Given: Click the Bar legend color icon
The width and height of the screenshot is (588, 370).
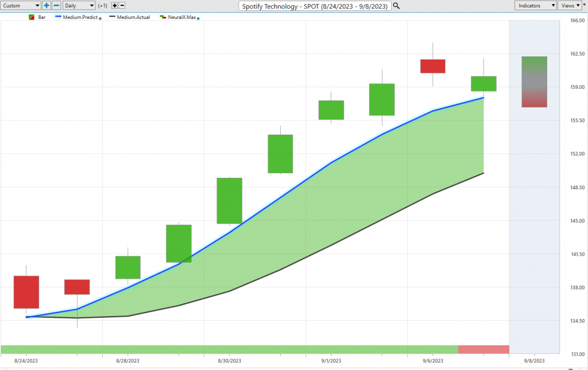Looking at the screenshot, I should (32, 17).
